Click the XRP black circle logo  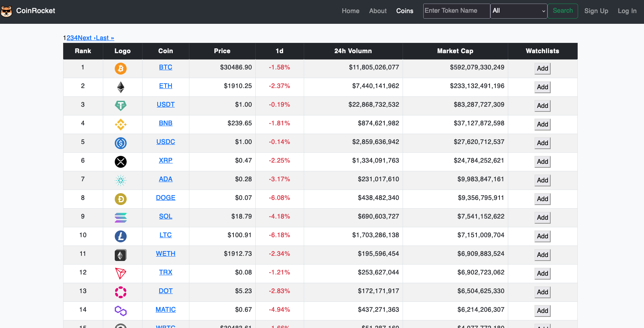tap(121, 162)
